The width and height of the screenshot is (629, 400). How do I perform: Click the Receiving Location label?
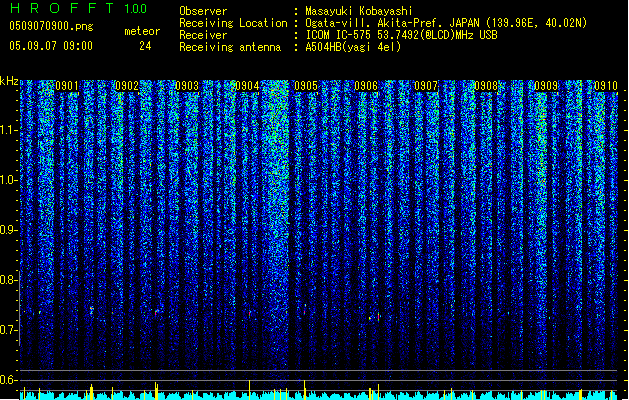[233, 23]
